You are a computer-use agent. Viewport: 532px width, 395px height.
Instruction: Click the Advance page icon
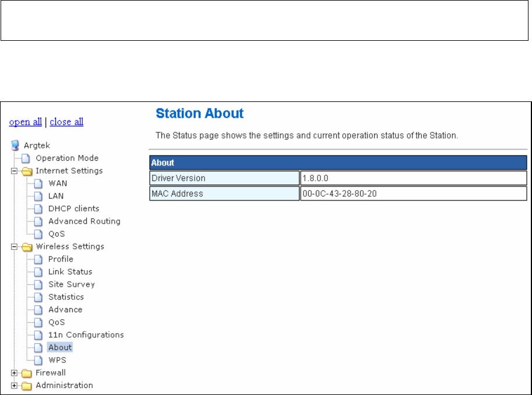pyautogui.click(x=38, y=310)
